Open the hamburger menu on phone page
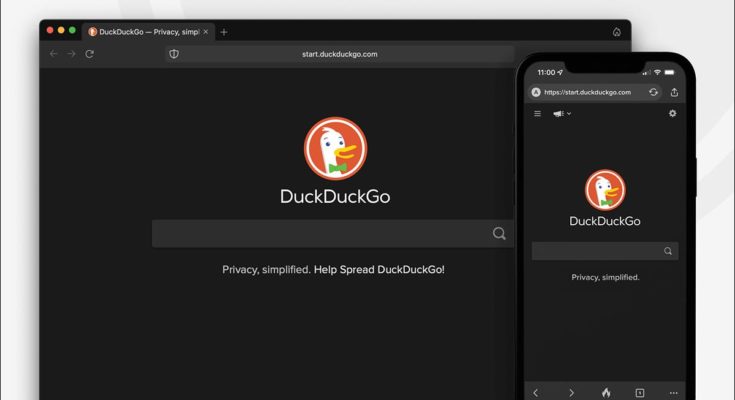 [537, 114]
